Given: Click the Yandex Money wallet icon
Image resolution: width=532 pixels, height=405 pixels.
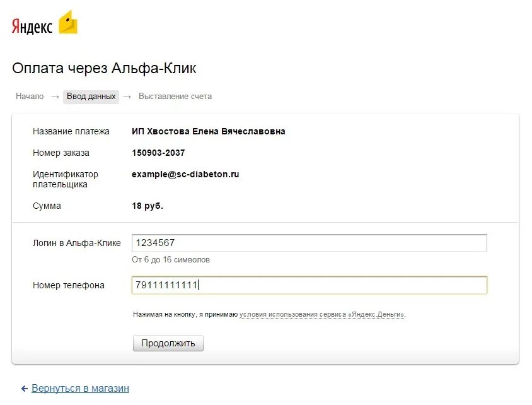Looking at the screenshot, I should coord(67,23).
